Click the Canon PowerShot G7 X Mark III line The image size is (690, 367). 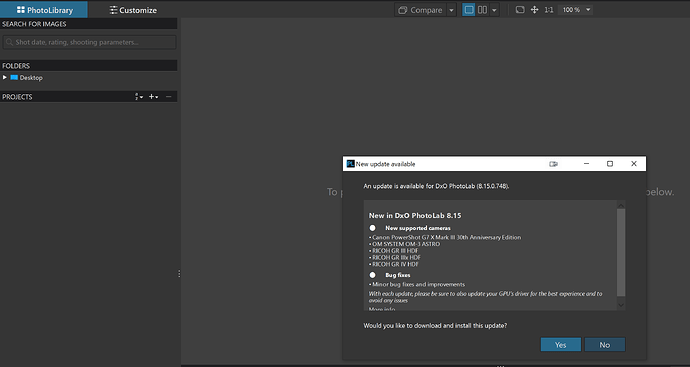[445, 237]
